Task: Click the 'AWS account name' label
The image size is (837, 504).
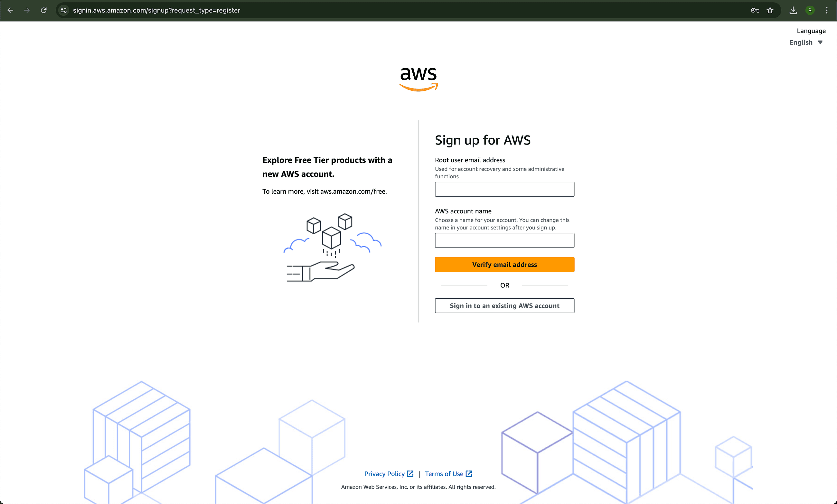Action: pos(463,211)
